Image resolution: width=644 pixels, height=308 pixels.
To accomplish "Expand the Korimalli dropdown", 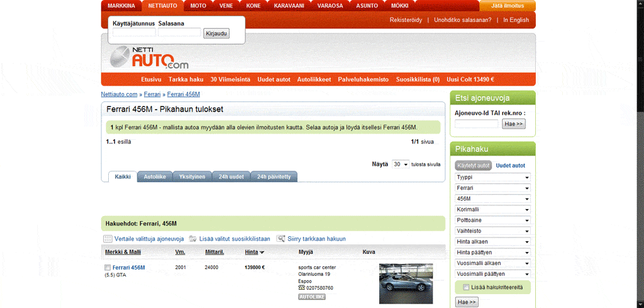I will click(x=493, y=209).
